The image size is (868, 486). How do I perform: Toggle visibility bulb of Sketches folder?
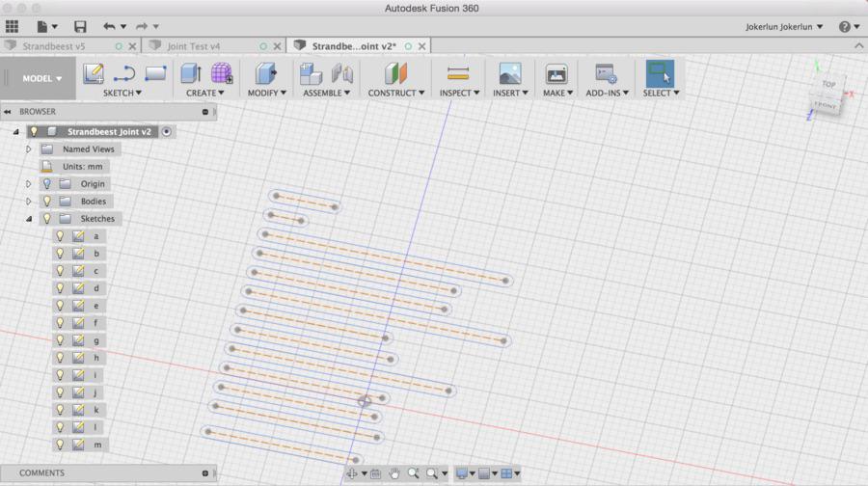(x=47, y=219)
